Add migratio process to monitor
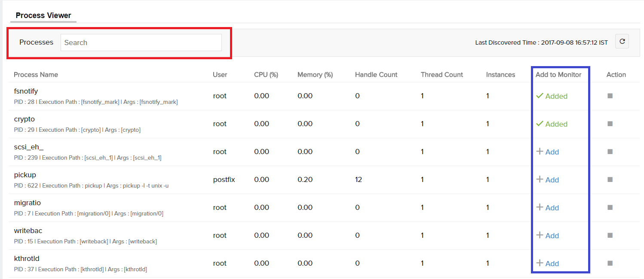644x279 pixels. [548, 208]
